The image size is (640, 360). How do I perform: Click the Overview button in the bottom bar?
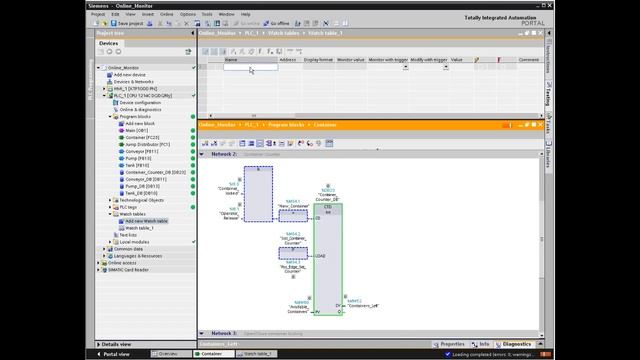click(x=171, y=354)
